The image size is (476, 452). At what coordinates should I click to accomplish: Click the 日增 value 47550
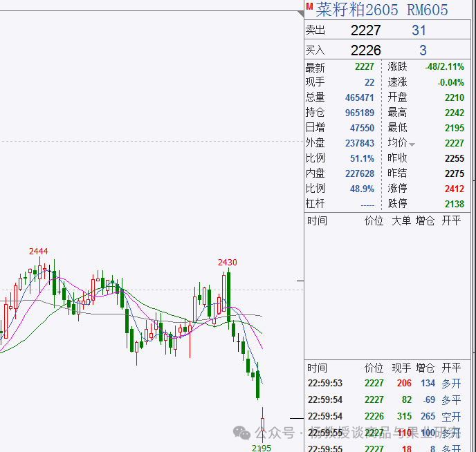click(x=362, y=128)
